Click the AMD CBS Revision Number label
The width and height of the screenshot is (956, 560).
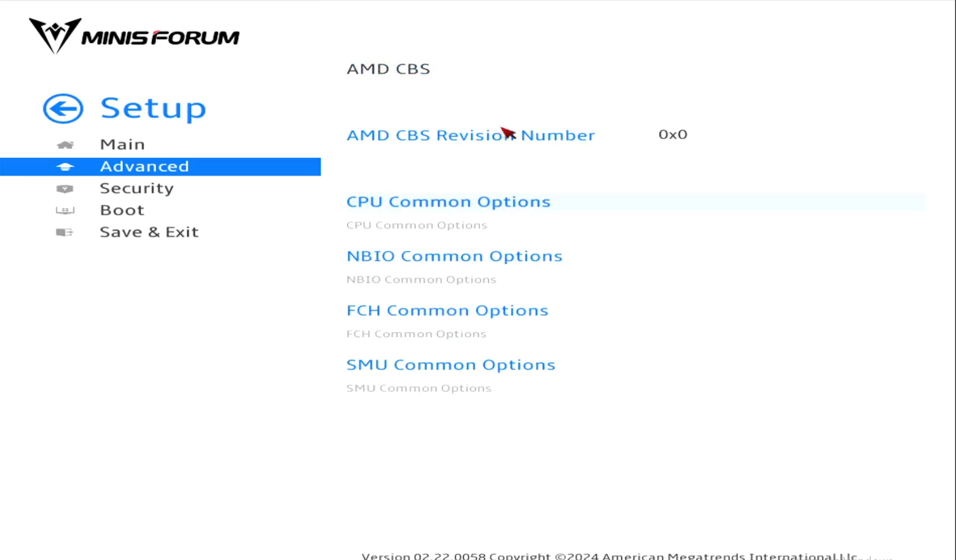click(x=470, y=135)
